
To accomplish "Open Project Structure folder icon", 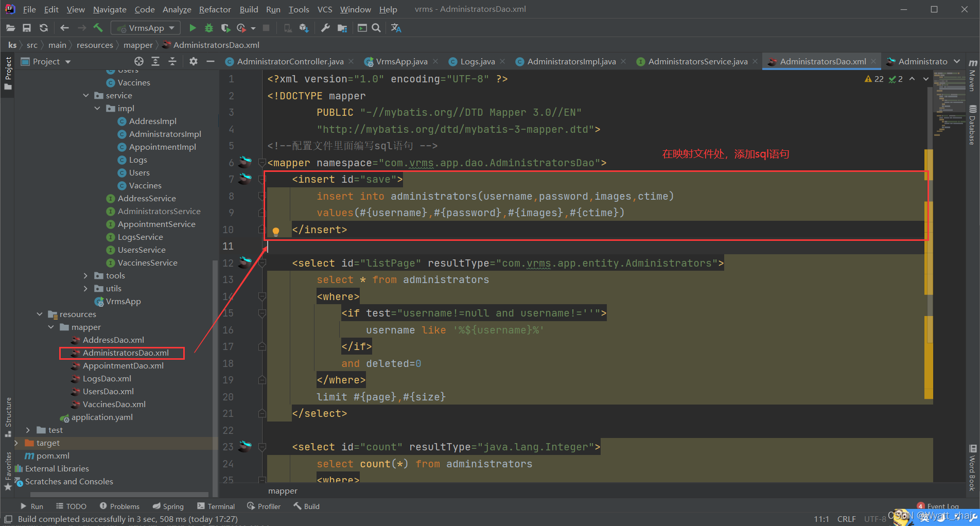I will coord(342,28).
